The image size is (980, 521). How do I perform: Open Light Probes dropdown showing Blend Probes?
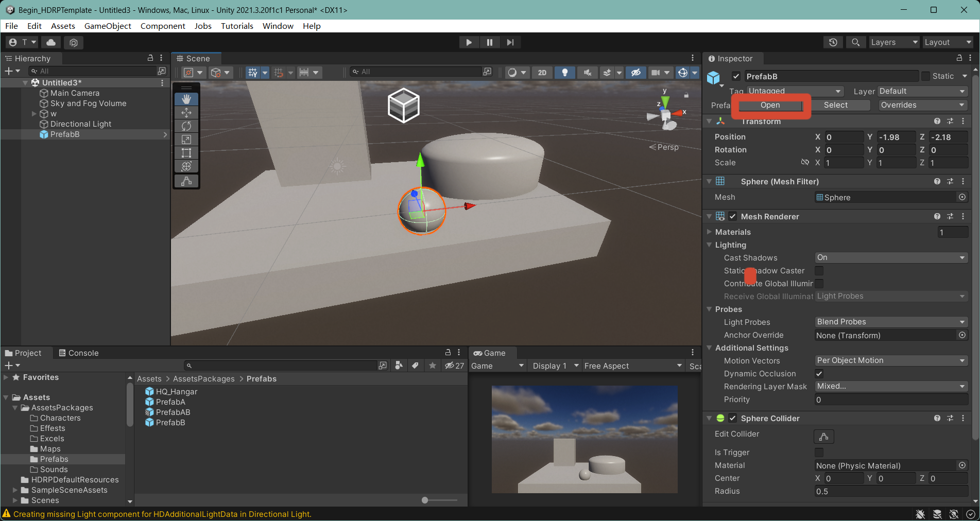[x=891, y=322]
